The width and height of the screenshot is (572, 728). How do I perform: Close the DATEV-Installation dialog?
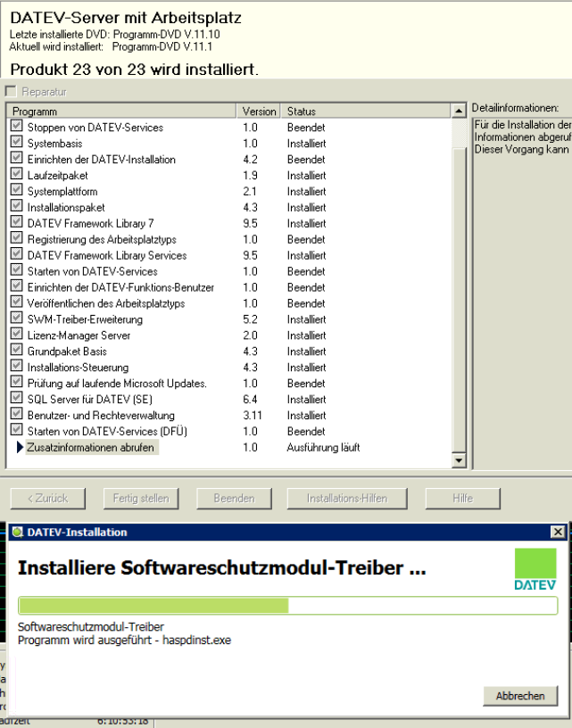pos(557,532)
